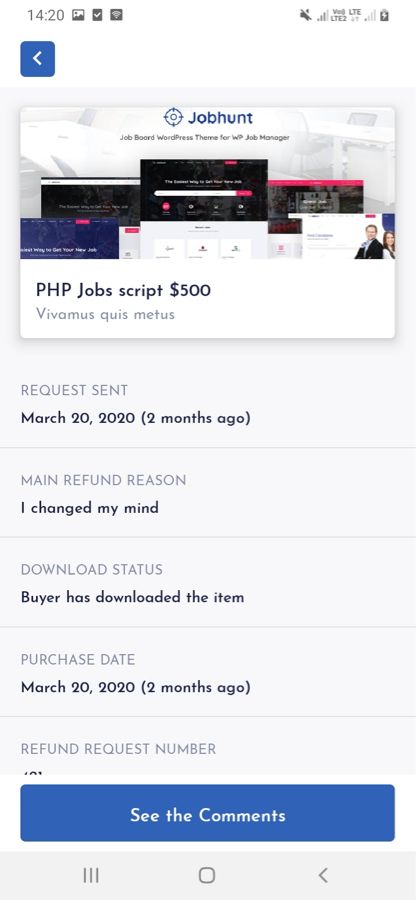Tap Buyer has downloaded the item status
The width and height of the screenshot is (416, 900).
(x=133, y=597)
